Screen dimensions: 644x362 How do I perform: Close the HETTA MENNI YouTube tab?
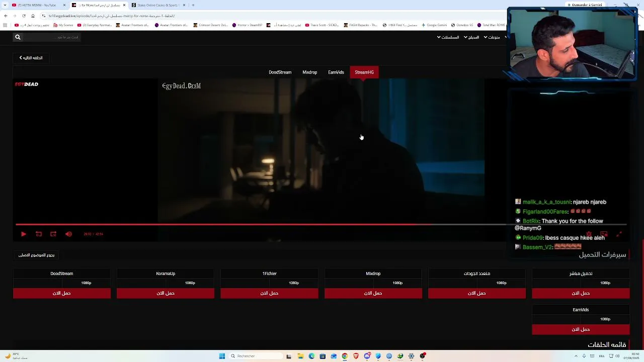[64, 5]
